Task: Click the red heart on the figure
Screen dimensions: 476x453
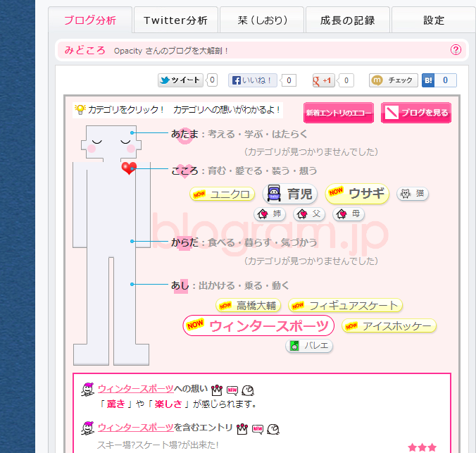Action: point(129,168)
